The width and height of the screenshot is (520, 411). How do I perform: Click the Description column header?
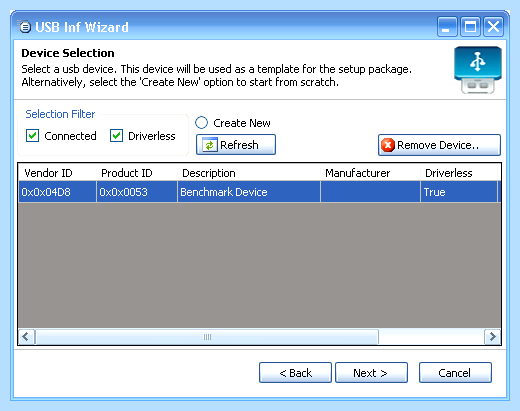249,173
